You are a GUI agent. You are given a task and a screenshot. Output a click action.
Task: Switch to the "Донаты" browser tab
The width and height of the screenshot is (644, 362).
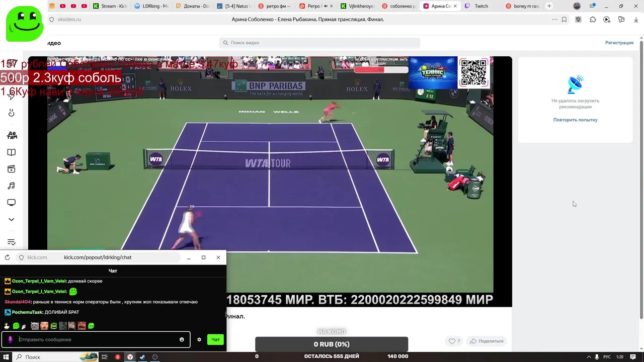(x=193, y=6)
